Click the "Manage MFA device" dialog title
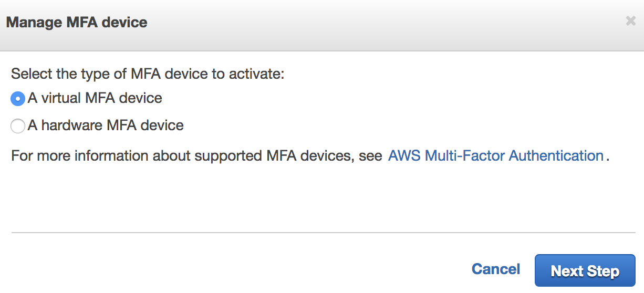The height and width of the screenshot is (293, 644). click(x=77, y=23)
